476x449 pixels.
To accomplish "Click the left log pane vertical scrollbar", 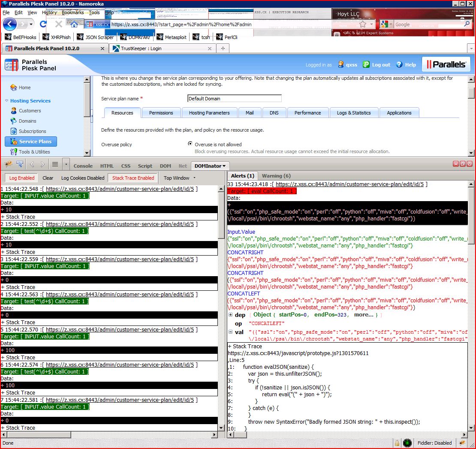I will tap(221, 308).
